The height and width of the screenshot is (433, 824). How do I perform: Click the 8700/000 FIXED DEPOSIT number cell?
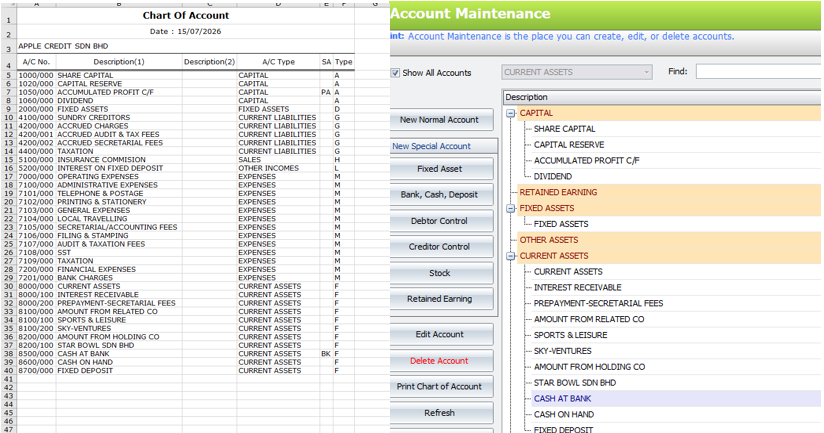point(36,370)
